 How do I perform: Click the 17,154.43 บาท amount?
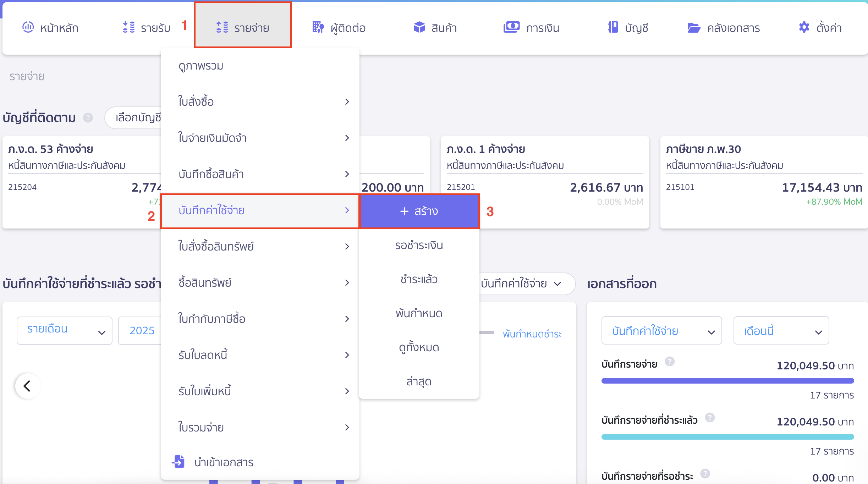[x=822, y=187]
